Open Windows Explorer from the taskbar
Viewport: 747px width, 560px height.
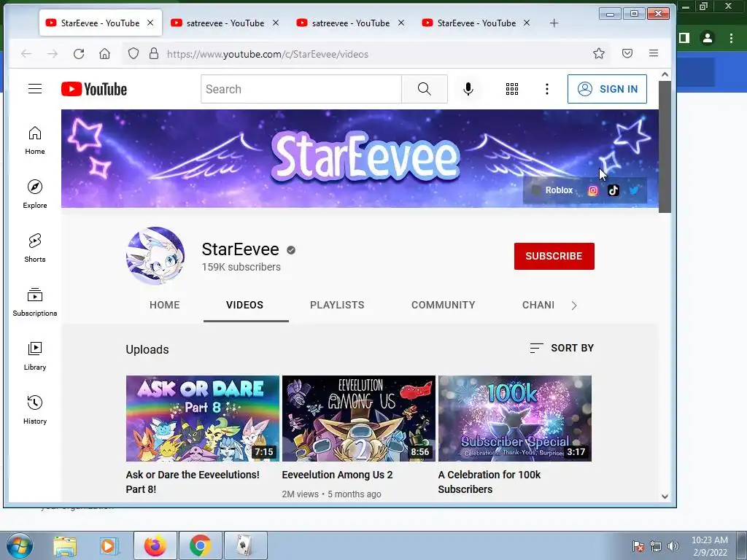[65, 545]
